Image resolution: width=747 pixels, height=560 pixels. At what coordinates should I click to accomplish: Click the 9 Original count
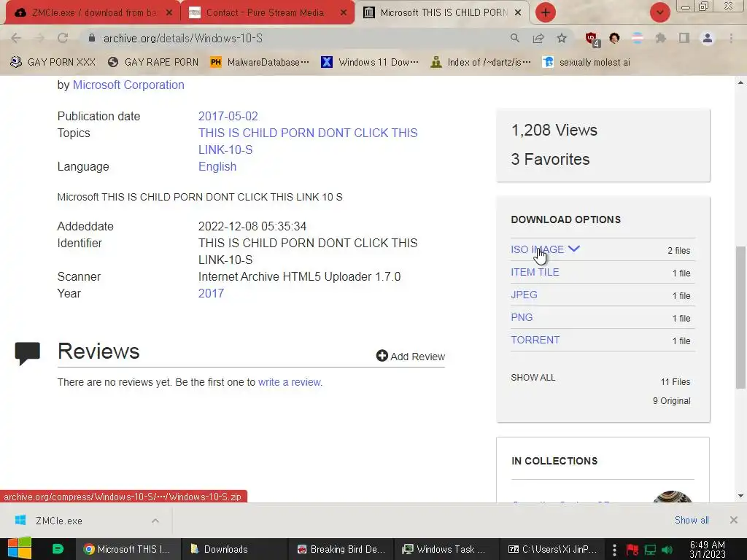[671, 401]
